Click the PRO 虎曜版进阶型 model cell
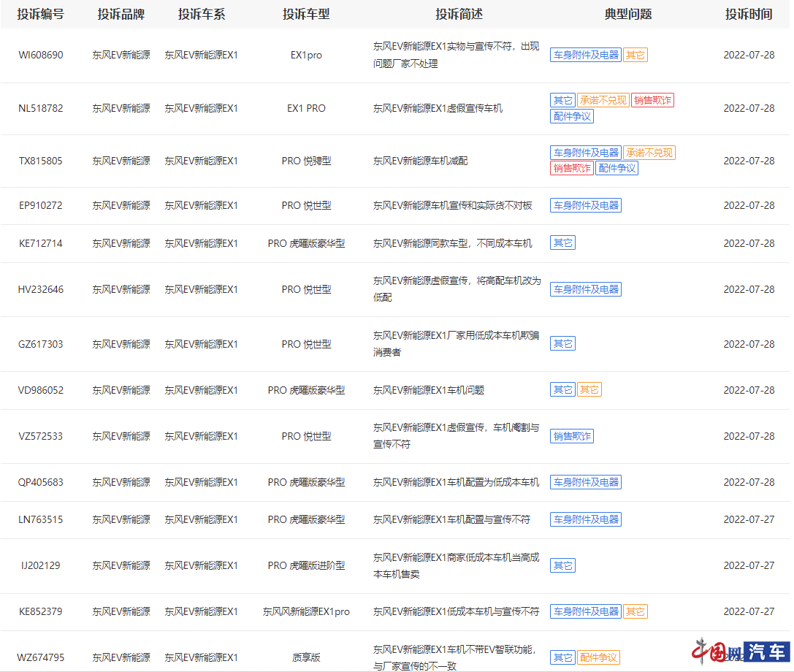Image resolution: width=794 pixels, height=672 pixels. [x=306, y=566]
